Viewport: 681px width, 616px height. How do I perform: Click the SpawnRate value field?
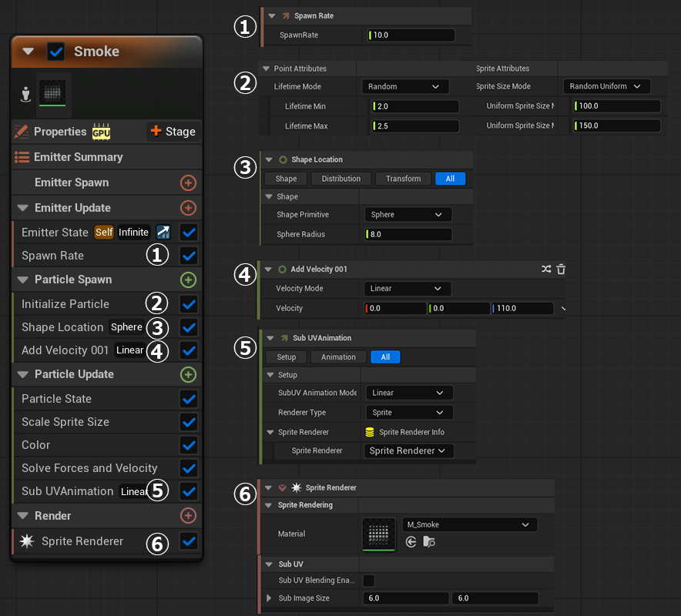411,35
